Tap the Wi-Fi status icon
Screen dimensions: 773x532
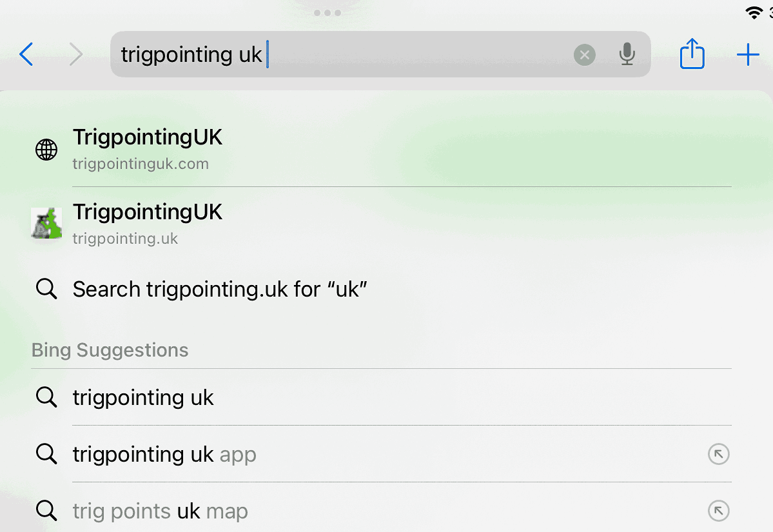click(x=754, y=12)
